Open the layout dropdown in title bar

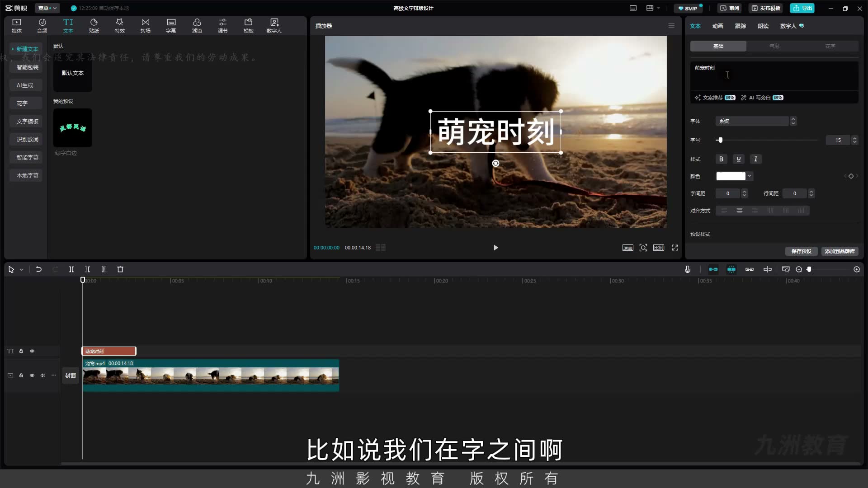tap(653, 8)
